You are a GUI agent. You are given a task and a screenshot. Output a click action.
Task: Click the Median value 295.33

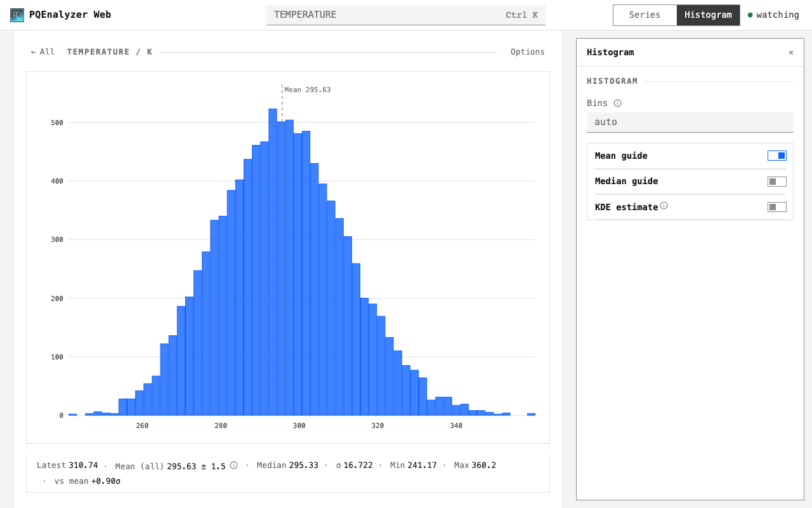304,465
